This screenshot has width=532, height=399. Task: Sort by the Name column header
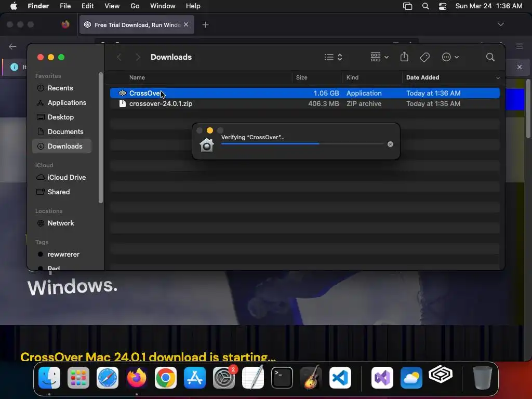click(137, 78)
